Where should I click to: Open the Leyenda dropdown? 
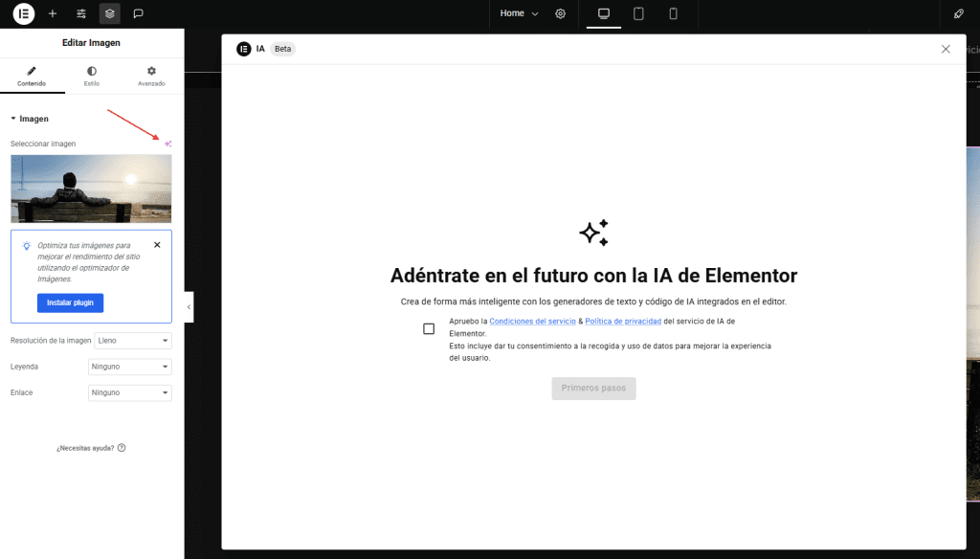(129, 367)
